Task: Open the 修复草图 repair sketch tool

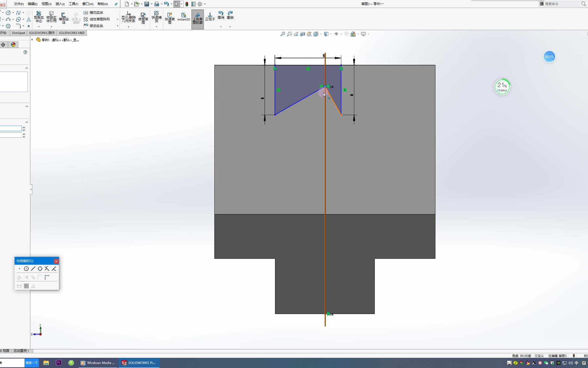Action: [x=143, y=18]
